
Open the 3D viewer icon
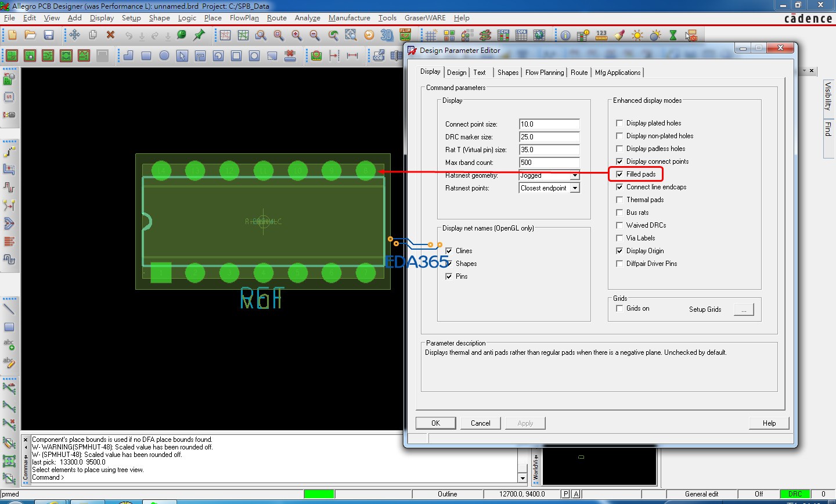pyautogui.click(x=387, y=35)
